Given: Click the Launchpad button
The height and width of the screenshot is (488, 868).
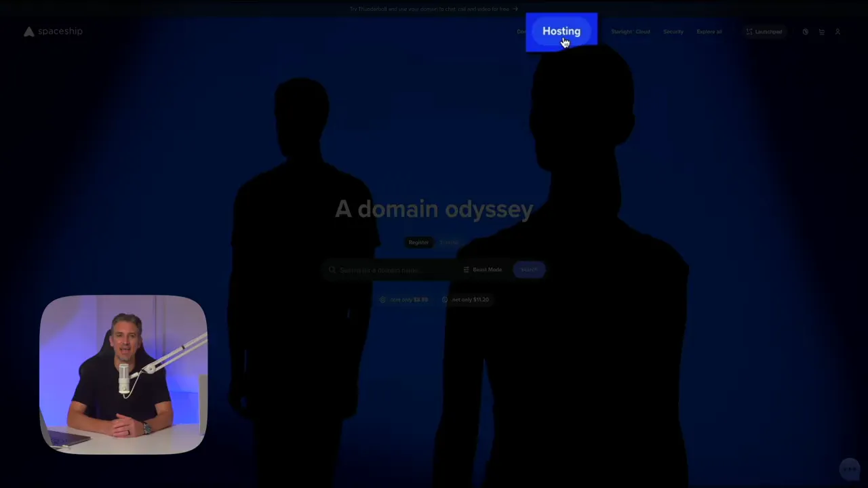Looking at the screenshot, I should click(764, 32).
